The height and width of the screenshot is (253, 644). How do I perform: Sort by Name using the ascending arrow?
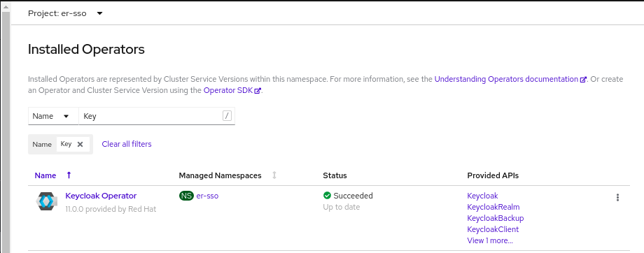click(69, 175)
